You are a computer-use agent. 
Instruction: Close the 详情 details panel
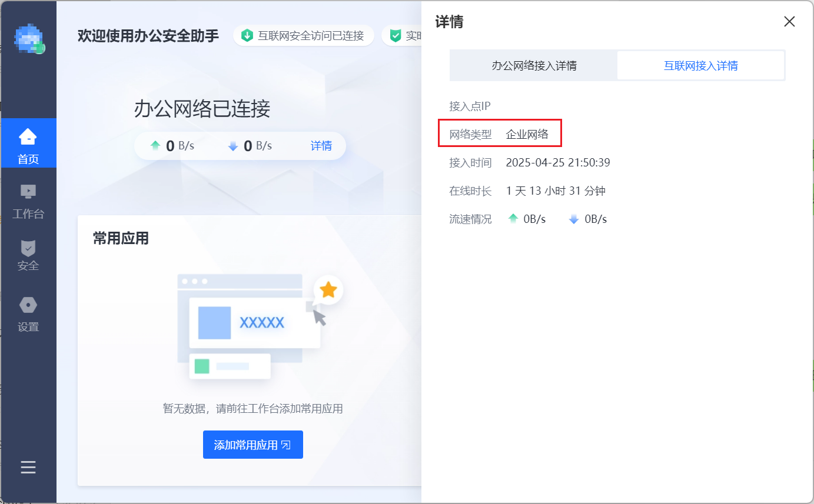click(789, 22)
